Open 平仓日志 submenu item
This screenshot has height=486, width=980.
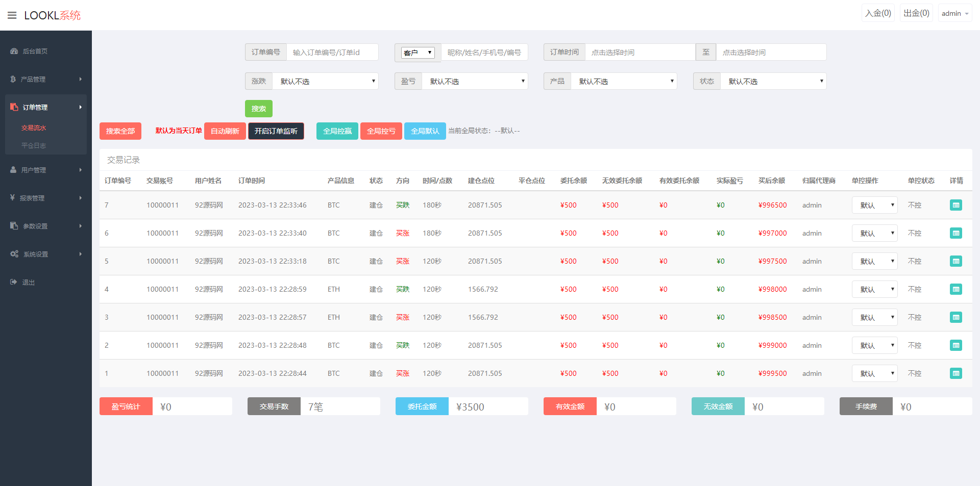tap(34, 145)
